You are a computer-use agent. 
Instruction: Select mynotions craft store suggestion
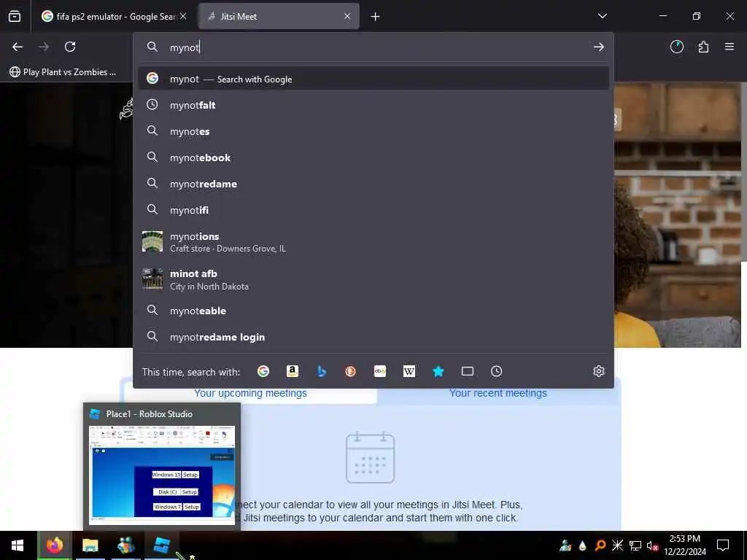coord(373,242)
